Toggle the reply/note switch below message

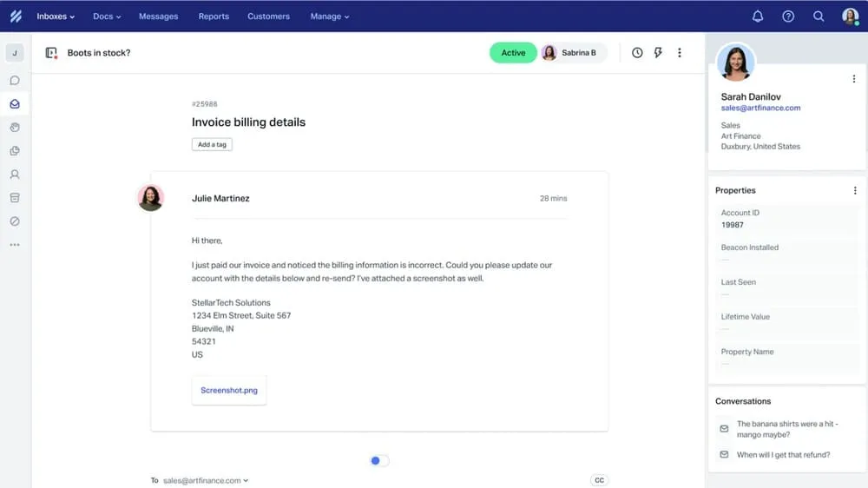click(x=379, y=460)
